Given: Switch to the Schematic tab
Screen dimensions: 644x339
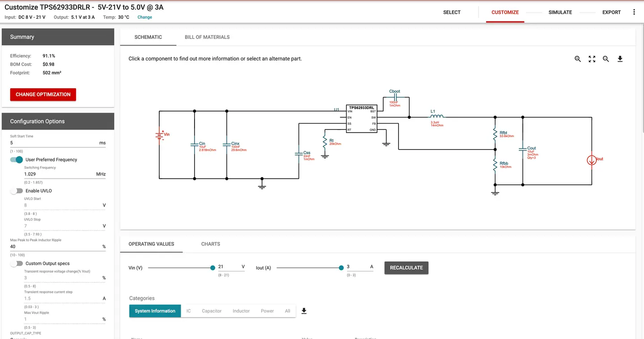Looking at the screenshot, I should [148, 37].
